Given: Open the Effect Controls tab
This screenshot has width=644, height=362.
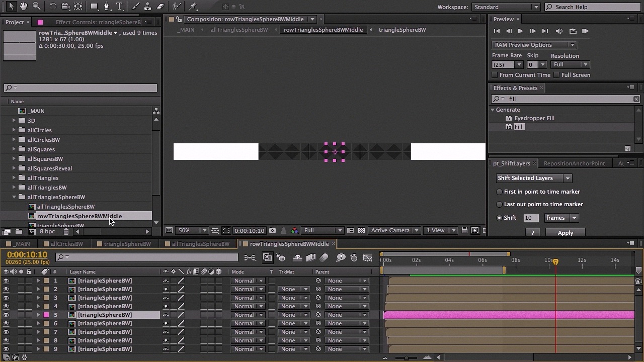Looking at the screenshot, I should tap(99, 22).
